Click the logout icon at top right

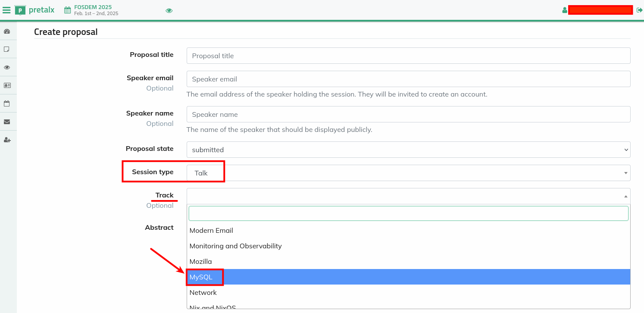[640, 10]
